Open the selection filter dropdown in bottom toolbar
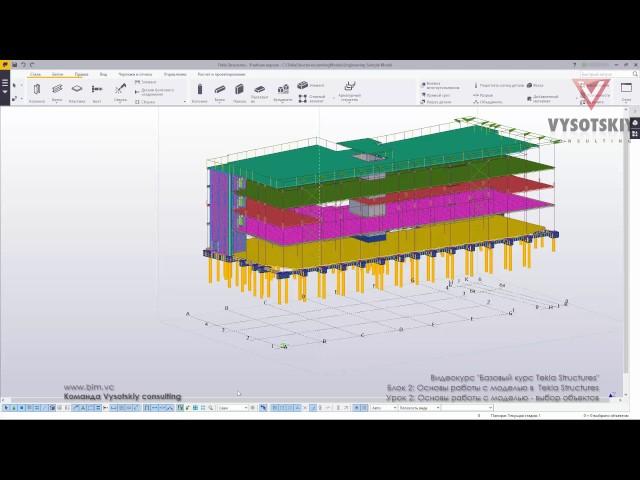 point(233,408)
